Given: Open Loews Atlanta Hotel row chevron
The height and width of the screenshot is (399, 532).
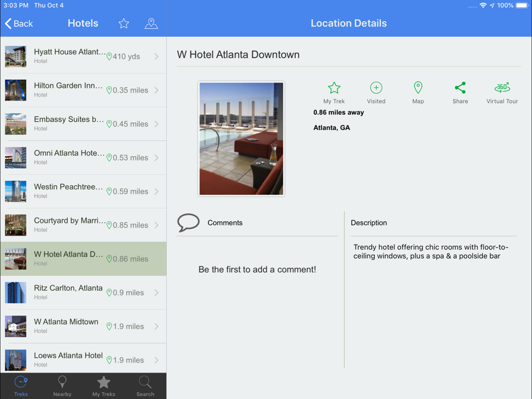Looking at the screenshot, I should point(156,360).
